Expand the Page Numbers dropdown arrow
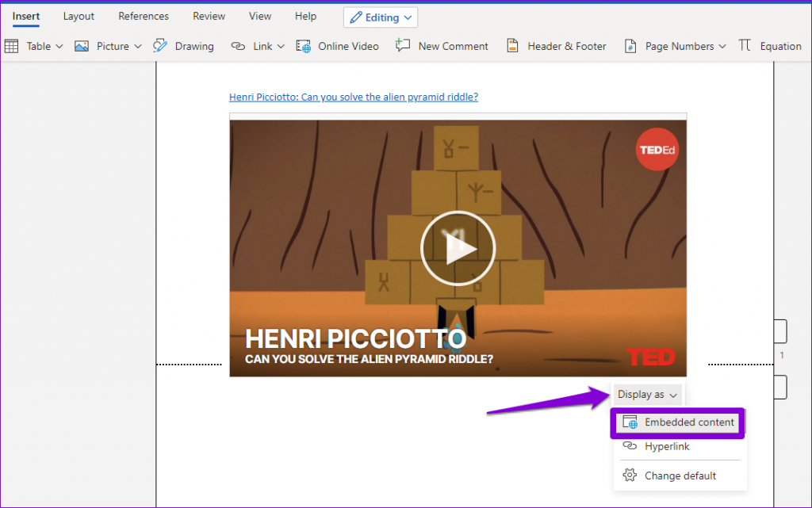 pyautogui.click(x=722, y=46)
